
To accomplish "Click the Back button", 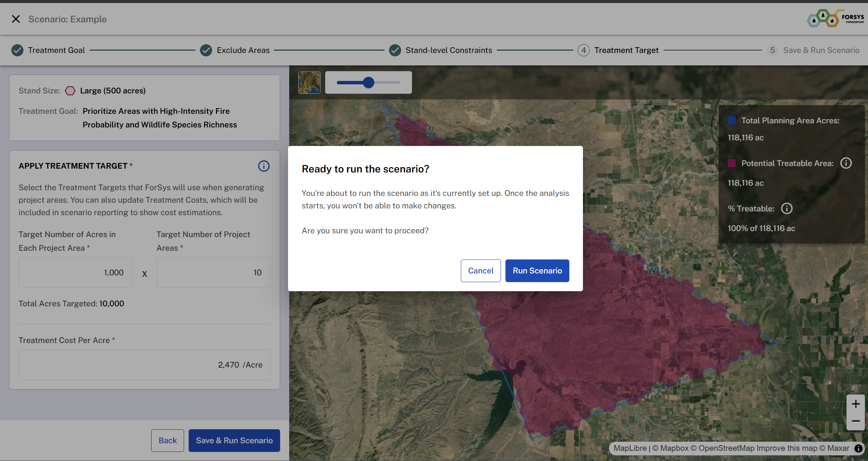I will coord(167,441).
